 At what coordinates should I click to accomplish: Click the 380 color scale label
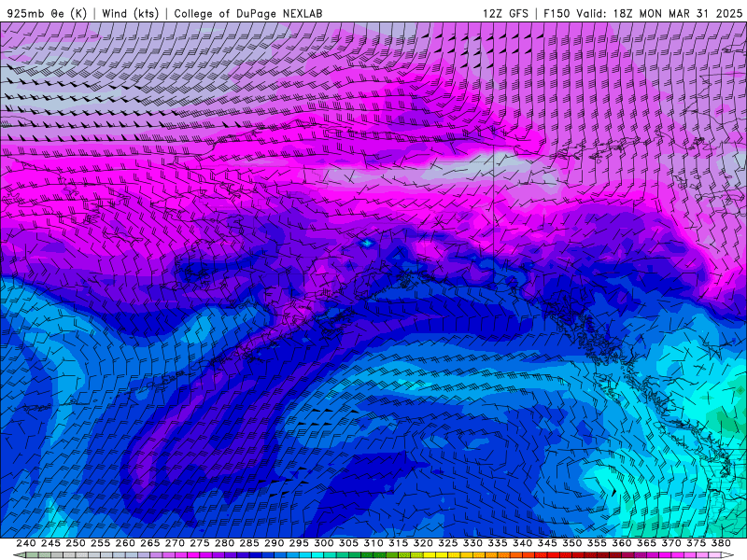(721, 543)
